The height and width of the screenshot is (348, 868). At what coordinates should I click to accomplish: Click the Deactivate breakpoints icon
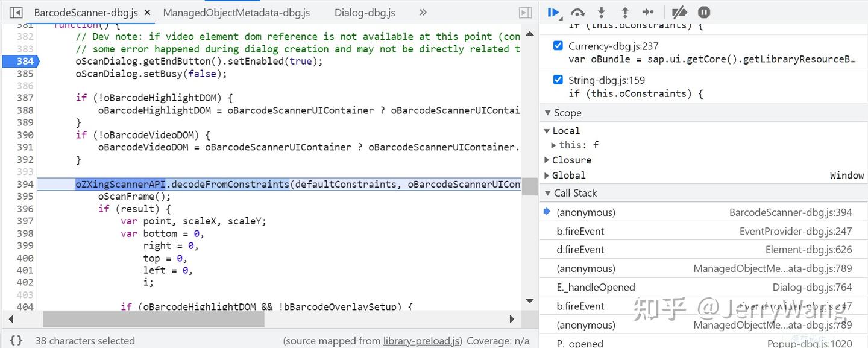(x=679, y=12)
